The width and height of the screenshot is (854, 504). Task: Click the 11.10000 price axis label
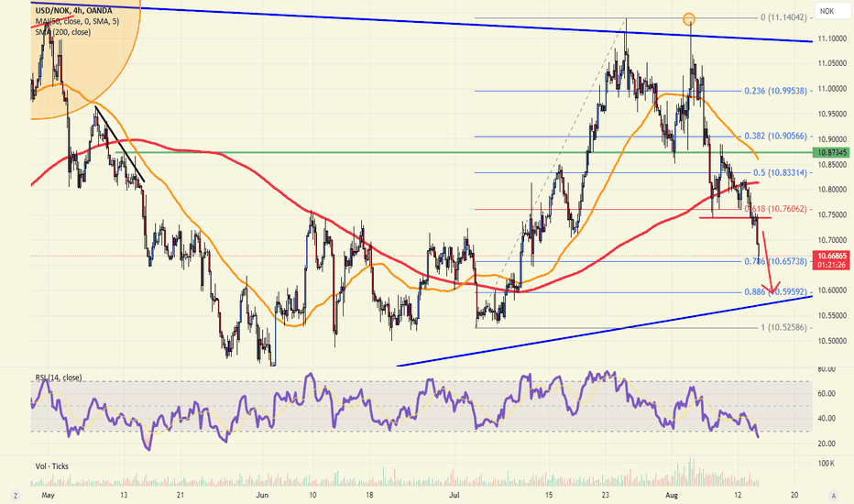point(832,38)
